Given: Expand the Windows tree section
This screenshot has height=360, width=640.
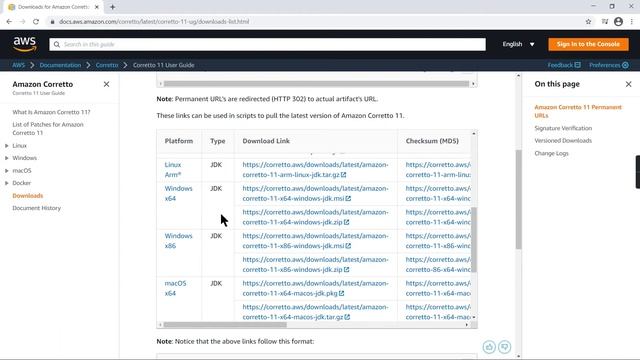Looking at the screenshot, I should click(x=7, y=158).
